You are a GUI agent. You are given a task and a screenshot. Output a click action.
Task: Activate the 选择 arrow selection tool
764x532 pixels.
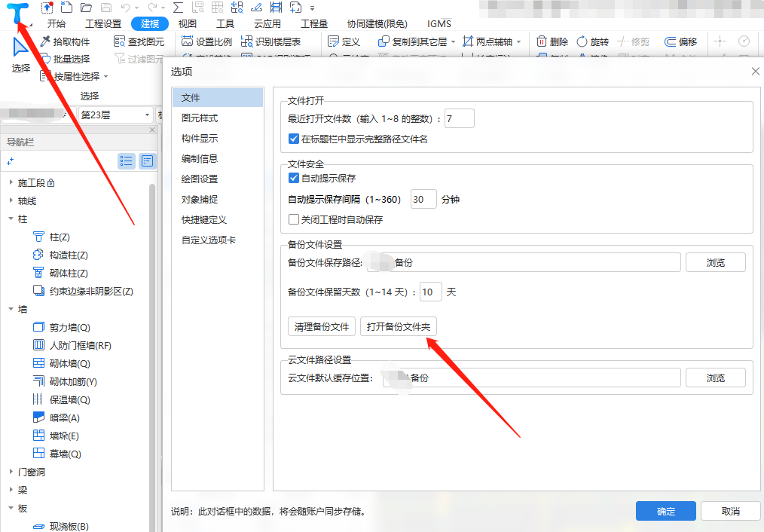[x=20, y=54]
